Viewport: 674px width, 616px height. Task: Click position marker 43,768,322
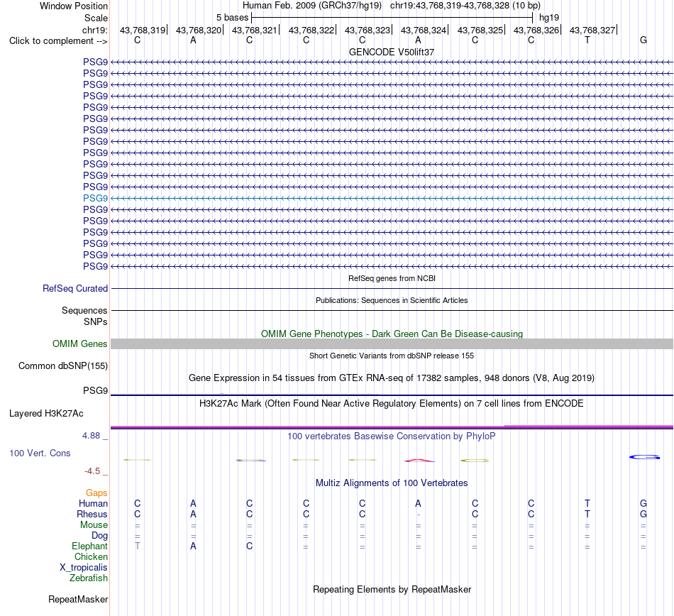coord(311,30)
